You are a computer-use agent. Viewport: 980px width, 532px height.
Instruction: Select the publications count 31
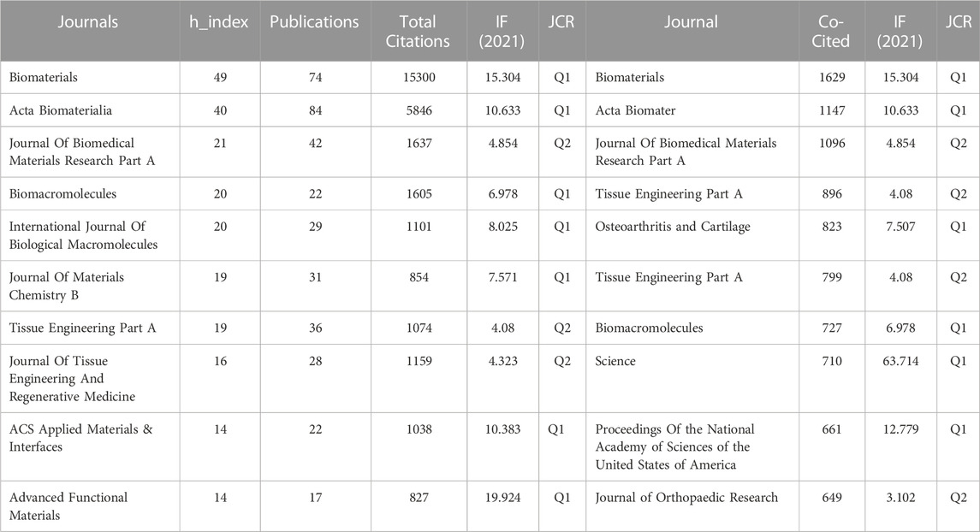coord(315,277)
